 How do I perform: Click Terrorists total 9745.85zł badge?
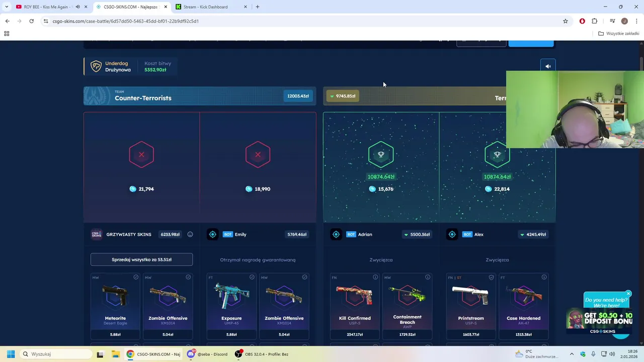coord(343,96)
